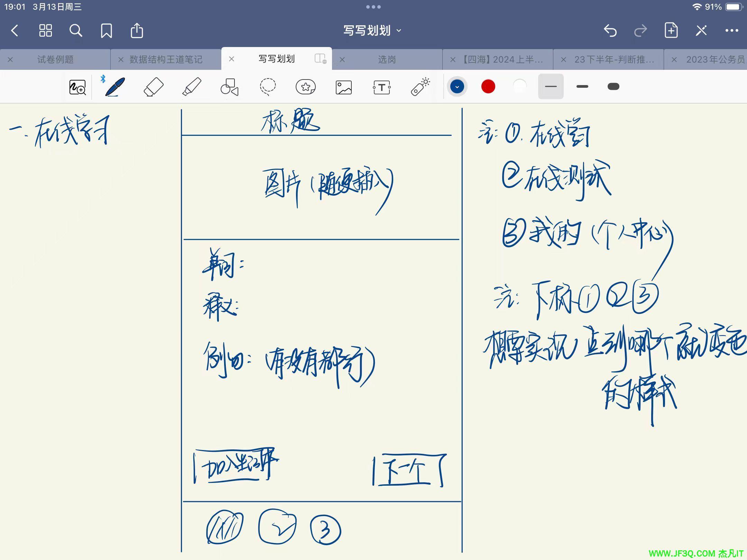This screenshot has width=747, height=560.
Task: Select the thickest stroke width
Action: click(x=614, y=86)
